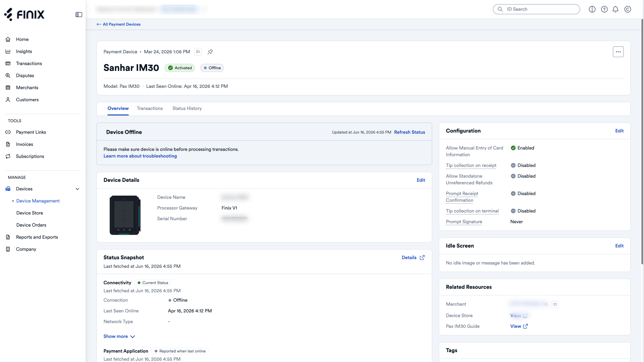Click the Payment Links icon
This screenshot has height=362, width=644.
[x=8, y=132]
